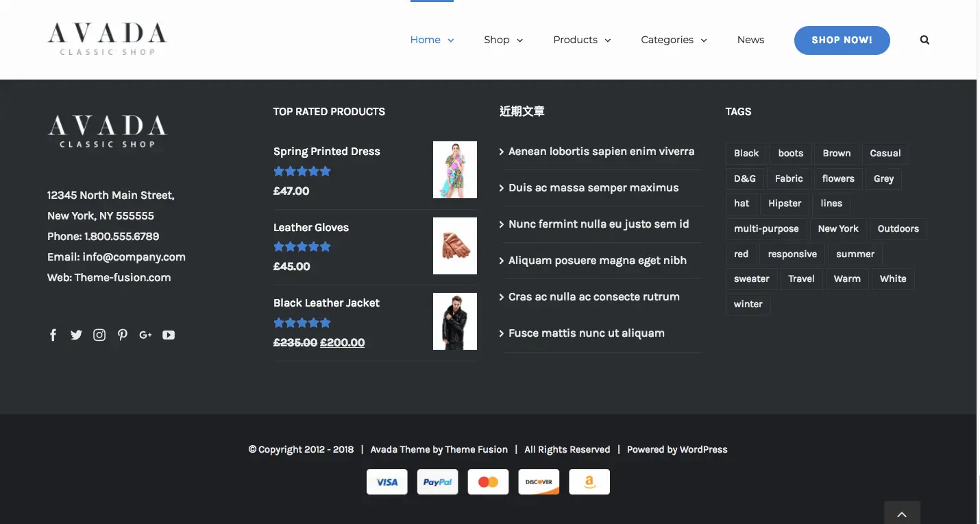Open the YouTube social icon in footer
This screenshot has width=980, height=524.
coord(169,335)
